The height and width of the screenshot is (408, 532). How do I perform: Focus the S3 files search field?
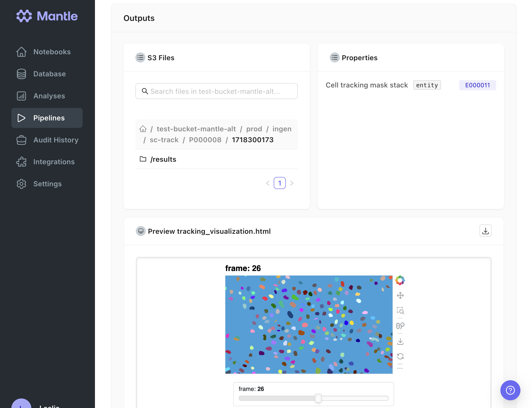216,91
